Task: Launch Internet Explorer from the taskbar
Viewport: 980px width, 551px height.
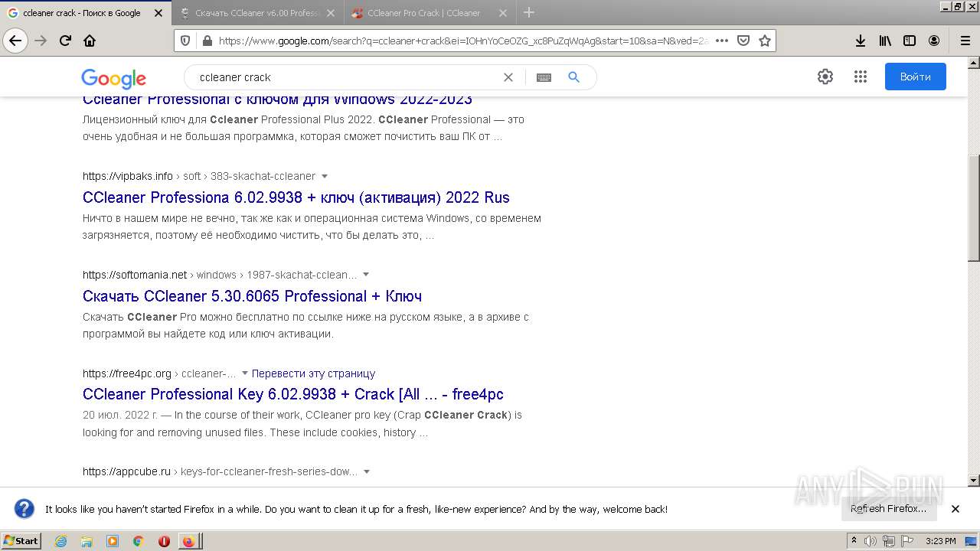Action: pos(60,541)
